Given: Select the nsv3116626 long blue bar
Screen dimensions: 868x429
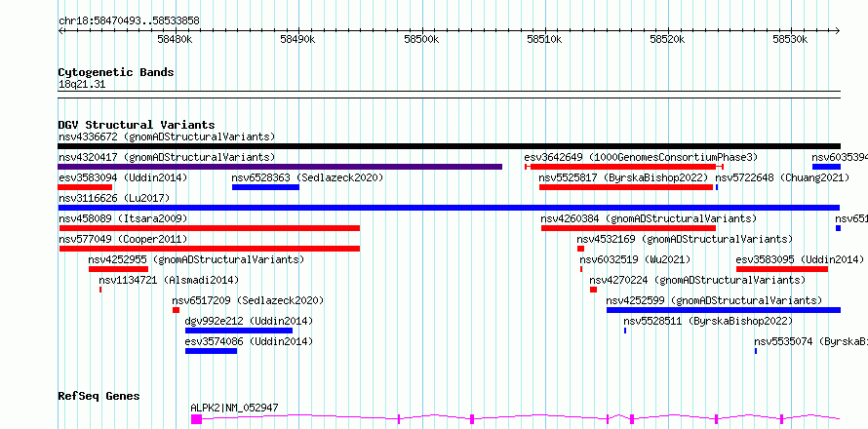Looking at the screenshot, I should pyautogui.click(x=449, y=208).
